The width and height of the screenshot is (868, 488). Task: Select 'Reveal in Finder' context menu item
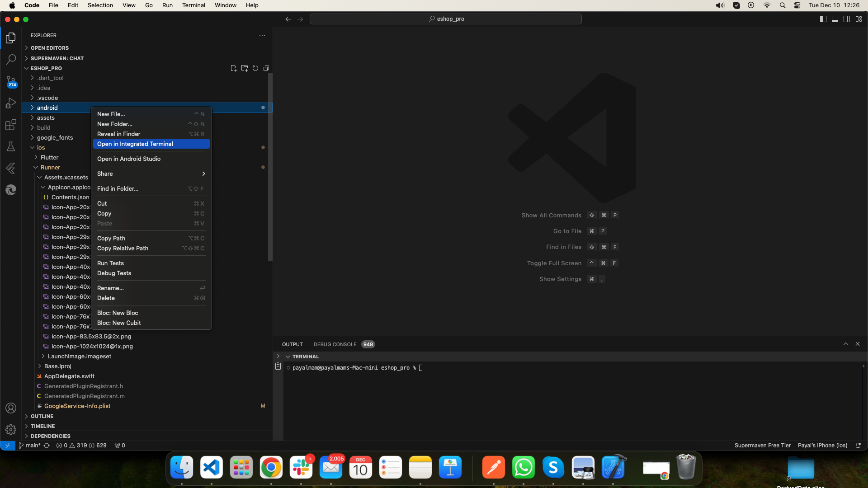point(119,133)
